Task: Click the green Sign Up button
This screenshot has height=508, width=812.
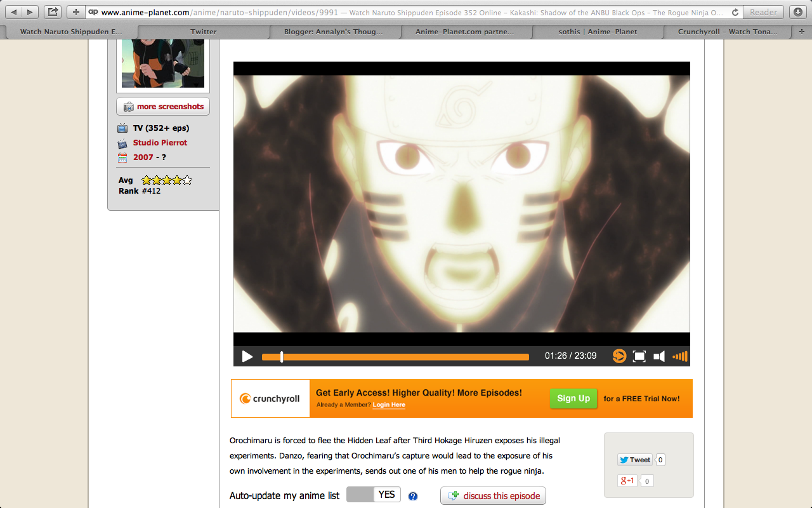Action: (573, 398)
